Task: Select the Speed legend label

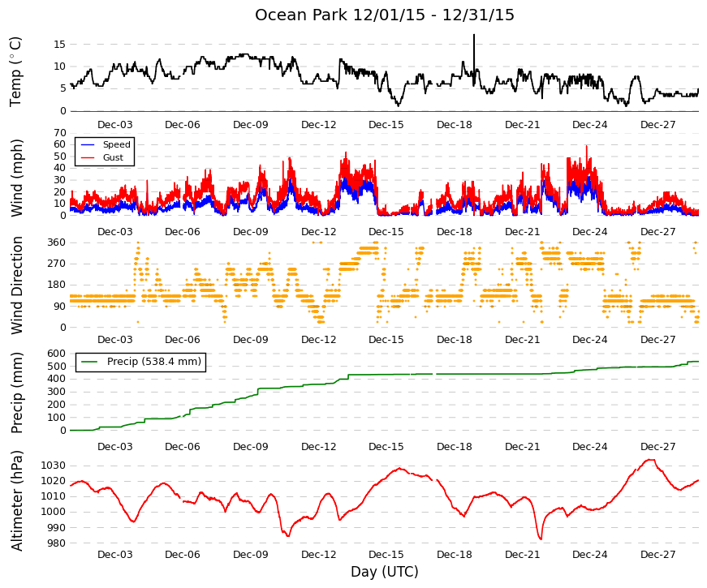Action: pyautogui.click(x=116, y=144)
